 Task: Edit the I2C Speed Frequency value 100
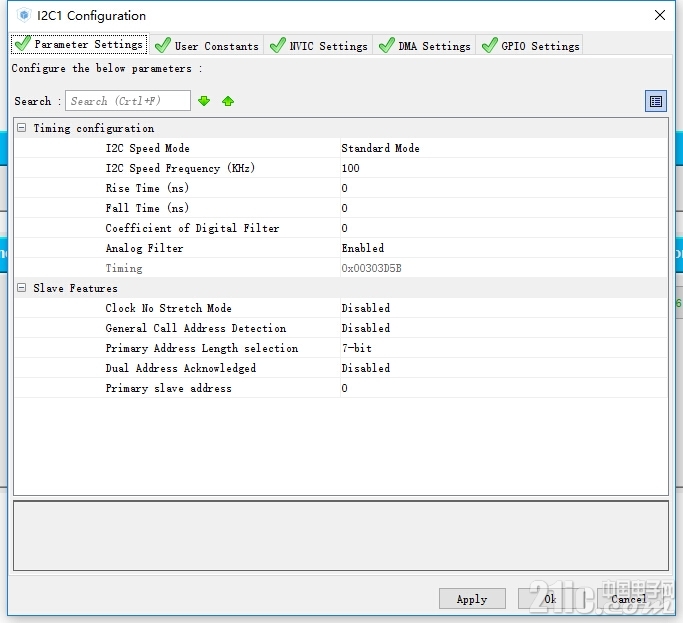coord(503,168)
